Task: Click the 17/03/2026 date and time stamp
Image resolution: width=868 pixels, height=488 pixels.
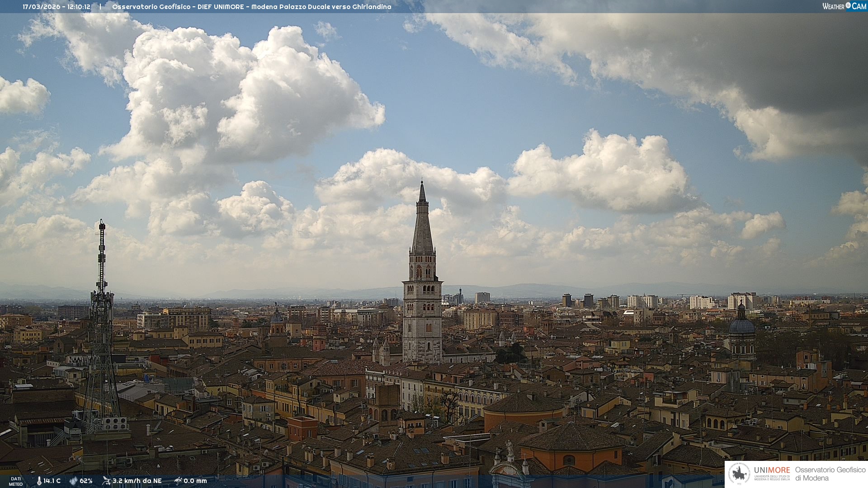Action: pos(57,7)
